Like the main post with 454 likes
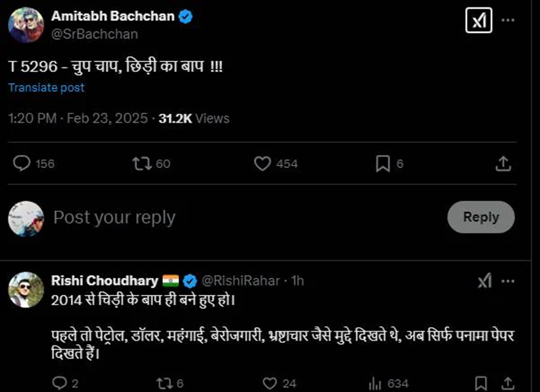The image size is (540, 392). pos(262,163)
